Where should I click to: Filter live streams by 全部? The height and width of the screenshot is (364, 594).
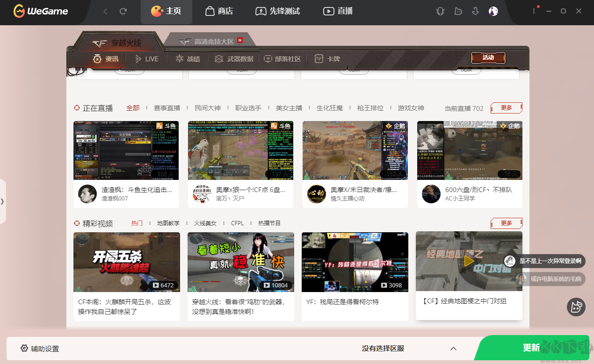(133, 108)
